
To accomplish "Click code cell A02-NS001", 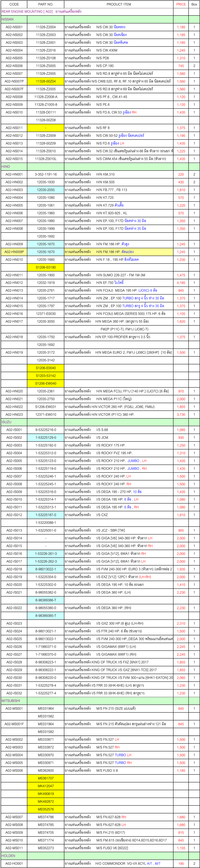I will click(14, 27).
